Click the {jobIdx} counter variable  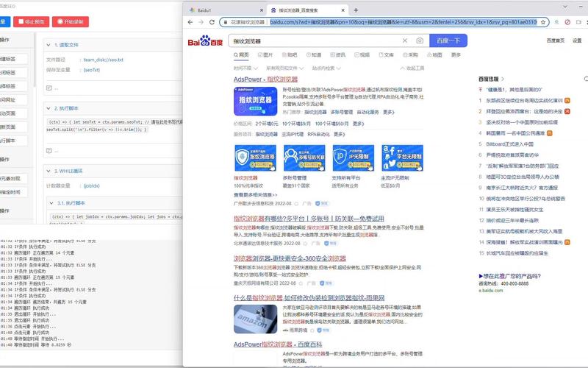pos(91,186)
